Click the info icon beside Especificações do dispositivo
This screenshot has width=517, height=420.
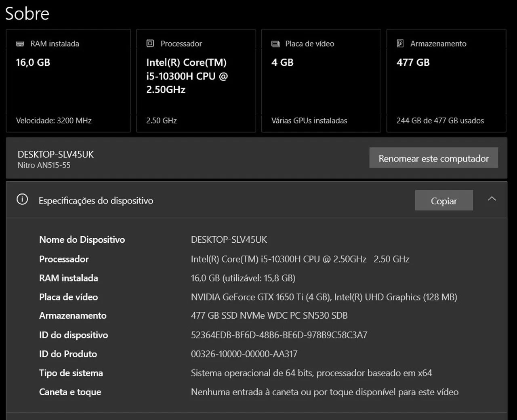22,200
